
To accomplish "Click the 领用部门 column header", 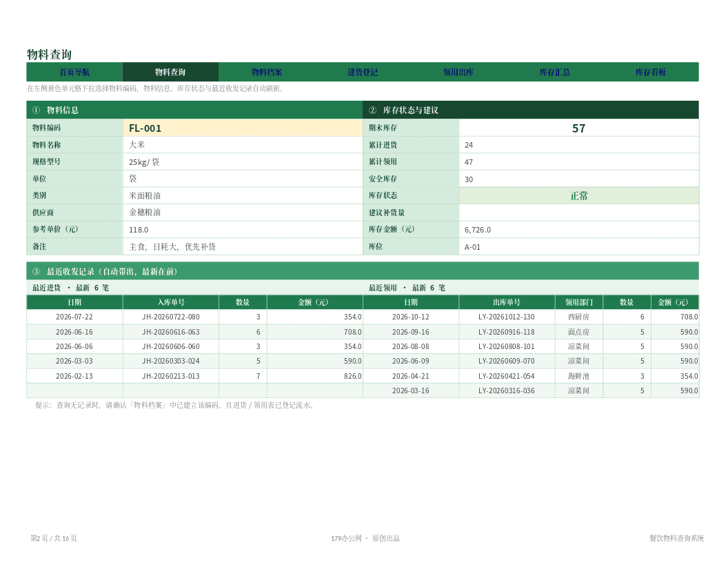I will point(579,302).
